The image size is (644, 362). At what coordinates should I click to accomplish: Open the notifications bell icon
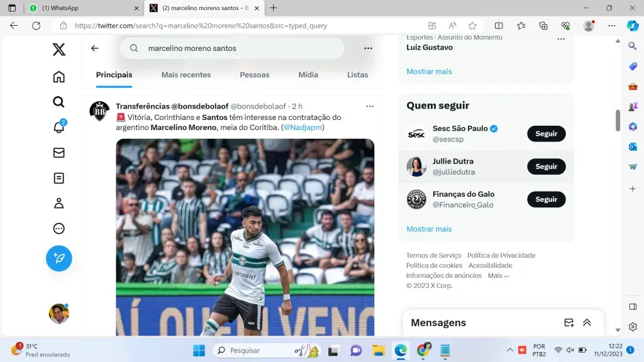pos(58,128)
